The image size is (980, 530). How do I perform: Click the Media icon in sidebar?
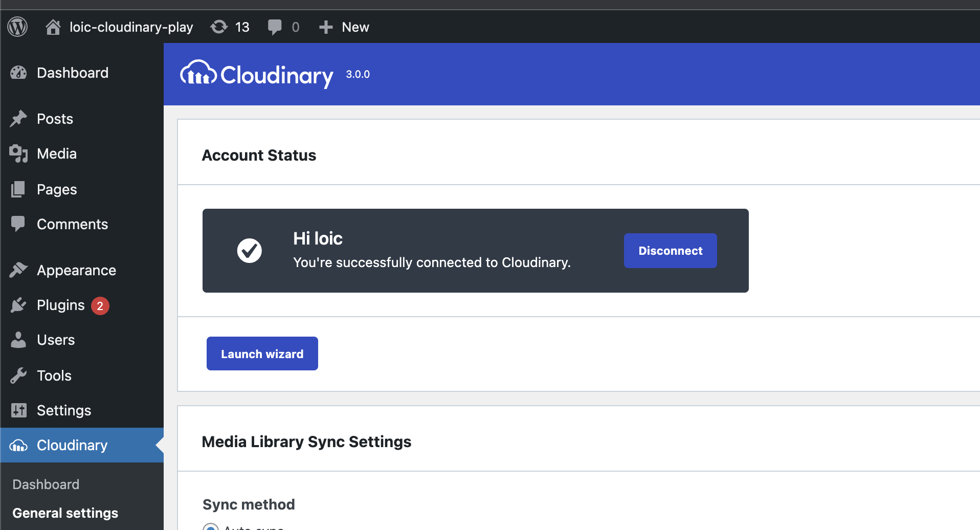(x=18, y=153)
